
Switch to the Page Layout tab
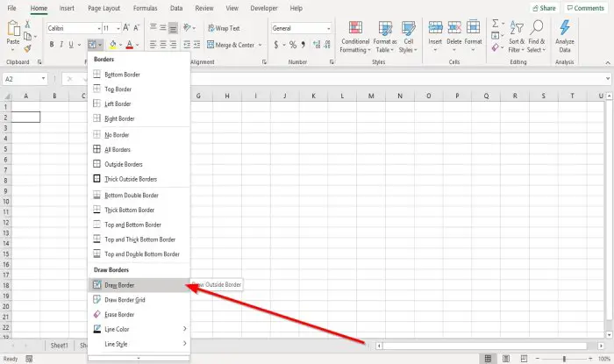tap(104, 8)
